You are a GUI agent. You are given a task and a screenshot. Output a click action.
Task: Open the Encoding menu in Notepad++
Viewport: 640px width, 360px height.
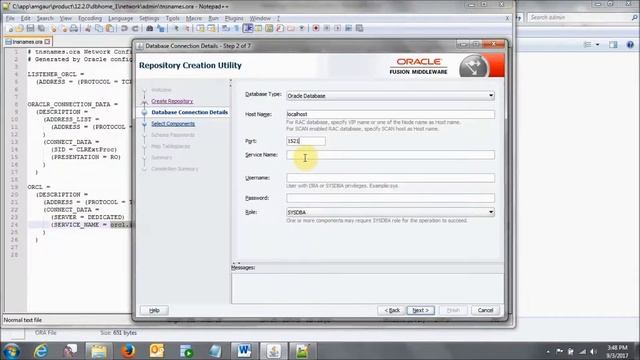pyautogui.click(x=90, y=18)
